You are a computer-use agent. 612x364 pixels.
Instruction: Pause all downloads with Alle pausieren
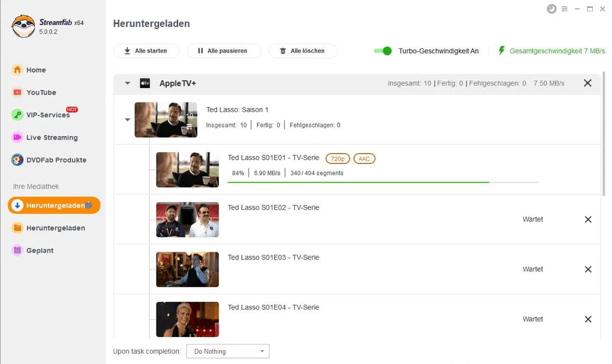224,51
